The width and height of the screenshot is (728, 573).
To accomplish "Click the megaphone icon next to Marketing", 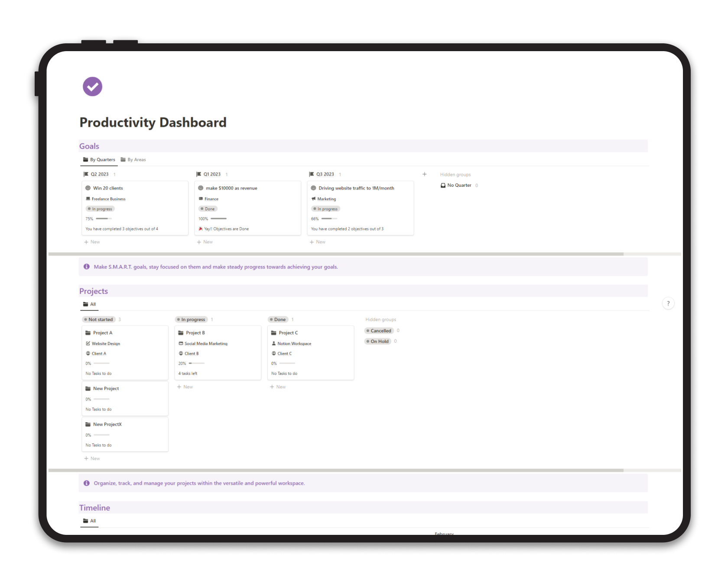I will pos(314,199).
